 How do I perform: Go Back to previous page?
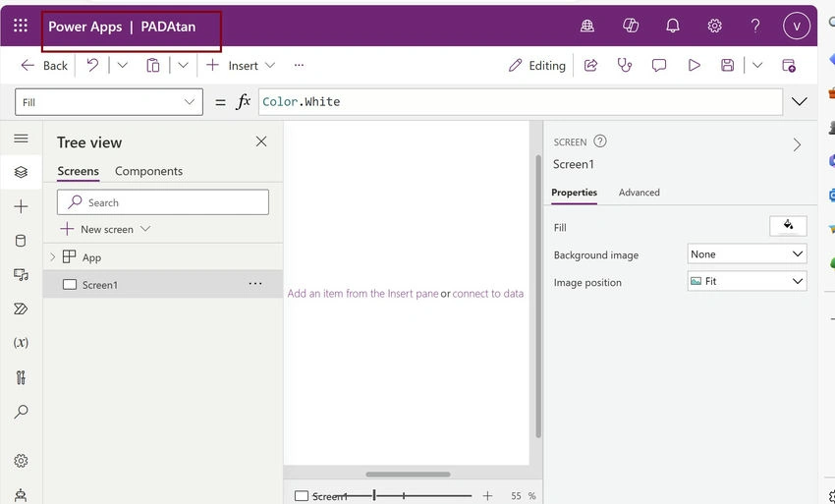pyautogui.click(x=44, y=66)
